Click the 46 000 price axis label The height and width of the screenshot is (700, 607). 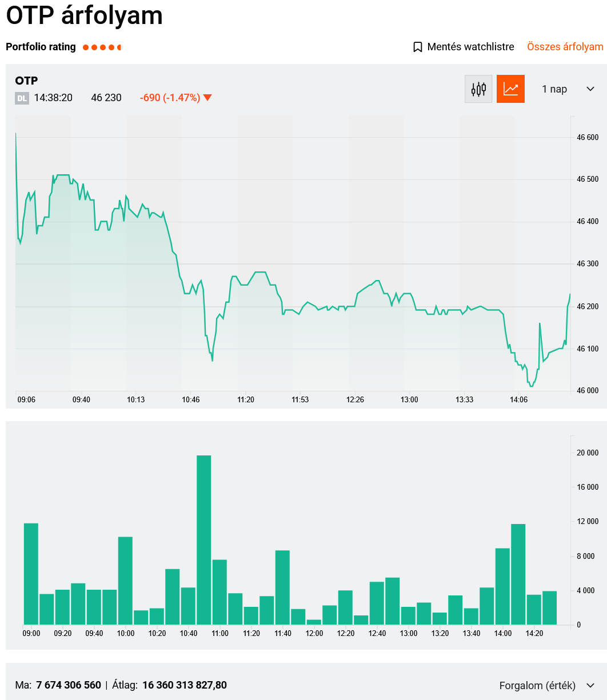[588, 391]
